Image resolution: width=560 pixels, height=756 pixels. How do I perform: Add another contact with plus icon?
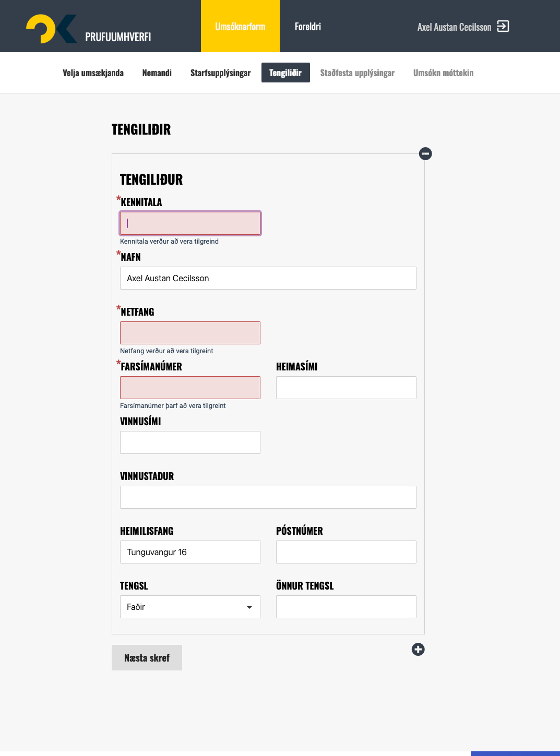coord(418,649)
